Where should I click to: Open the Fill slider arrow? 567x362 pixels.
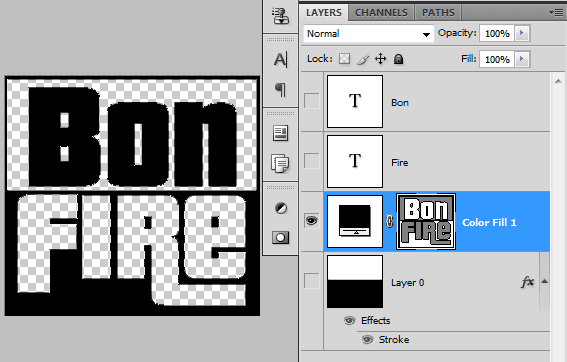(521, 59)
